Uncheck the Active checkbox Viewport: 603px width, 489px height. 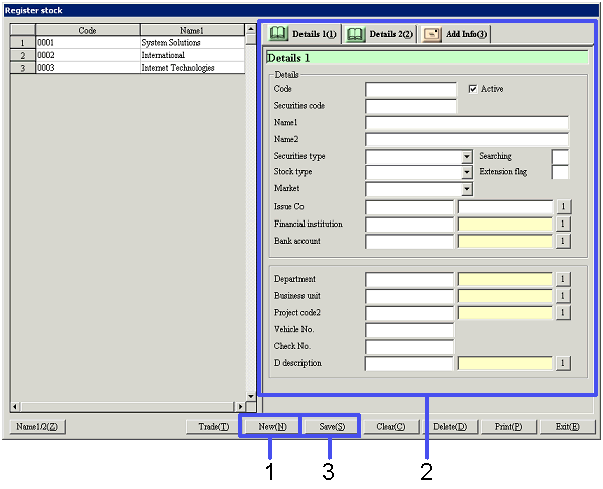(x=474, y=89)
